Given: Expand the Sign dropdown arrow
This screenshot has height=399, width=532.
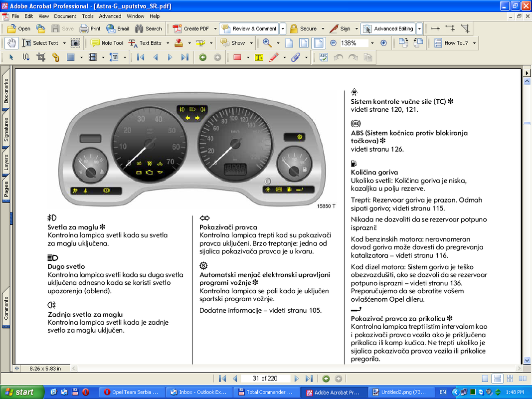Looking at the screenshot, I should 356,29.
